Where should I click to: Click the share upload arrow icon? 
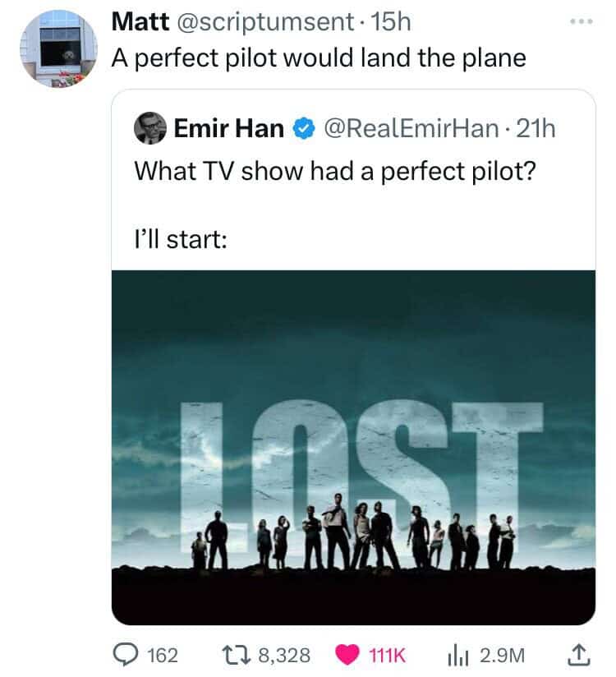[579, 655]
